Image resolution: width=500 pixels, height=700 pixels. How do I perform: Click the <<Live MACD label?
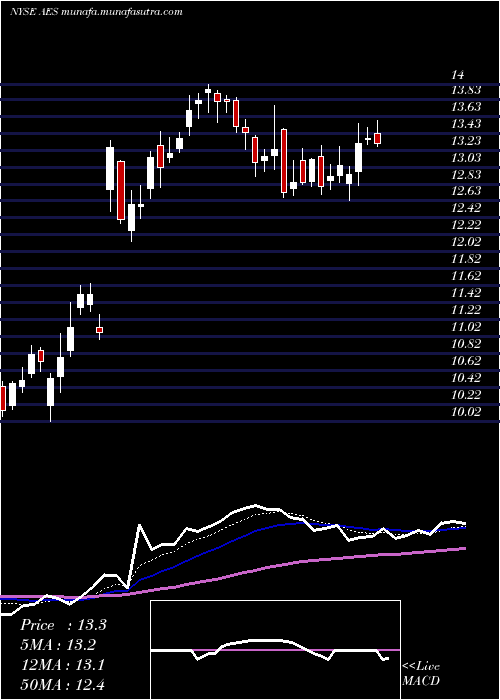coord(421,674)
